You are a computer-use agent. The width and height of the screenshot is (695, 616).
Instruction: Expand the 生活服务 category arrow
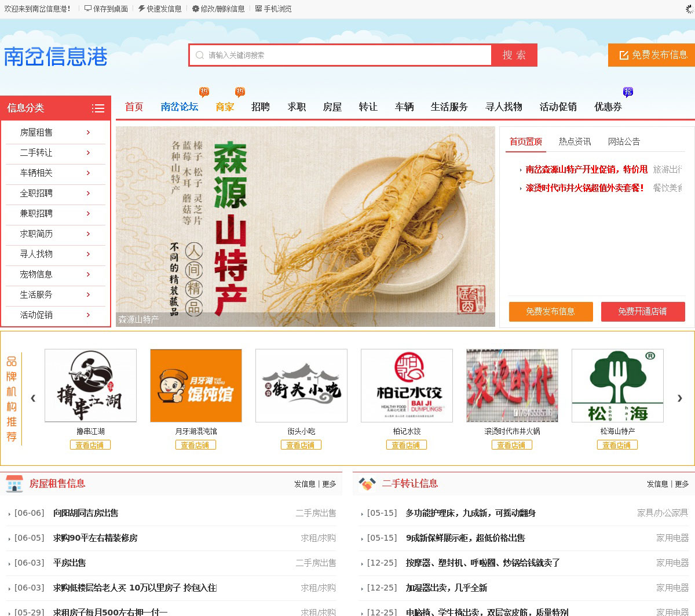88,295
